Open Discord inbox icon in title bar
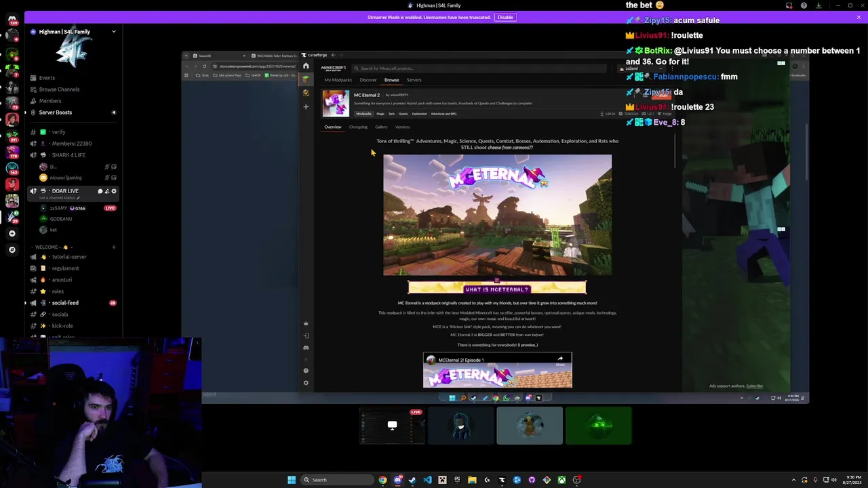This screenshot has width=868, height=488. click(x=789, y=5)
